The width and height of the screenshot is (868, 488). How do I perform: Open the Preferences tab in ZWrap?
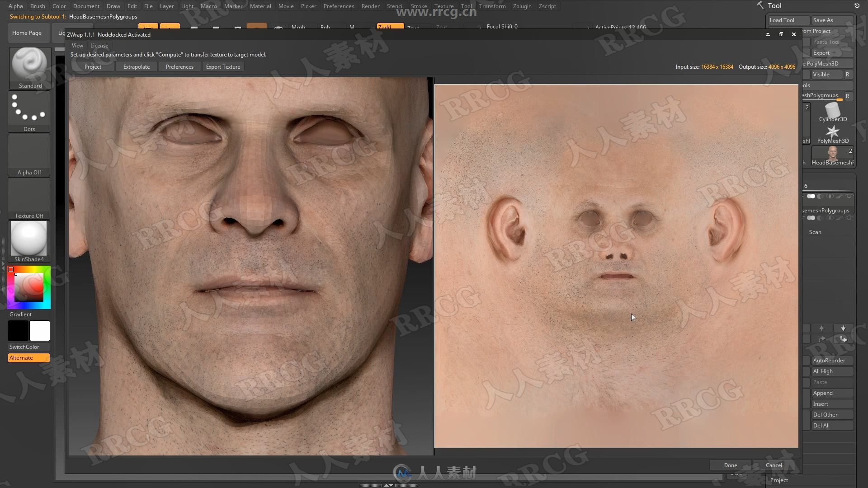click(179, 66)
